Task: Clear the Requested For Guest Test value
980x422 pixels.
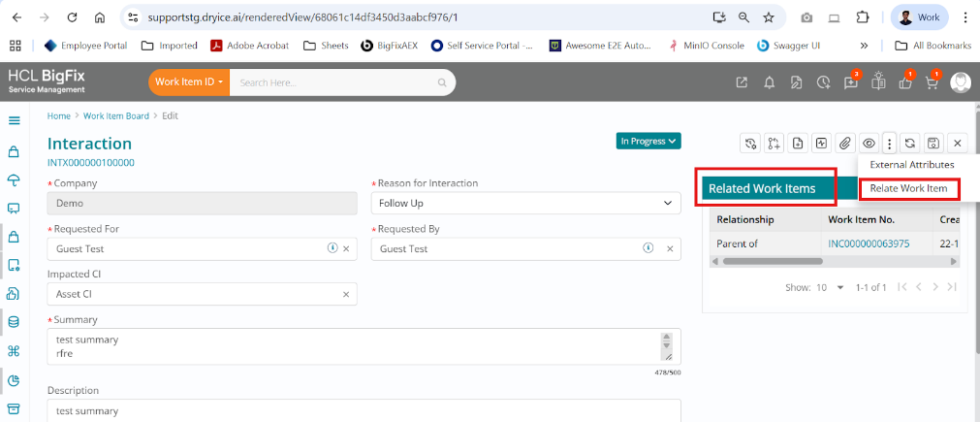Action: pos(346,248)
